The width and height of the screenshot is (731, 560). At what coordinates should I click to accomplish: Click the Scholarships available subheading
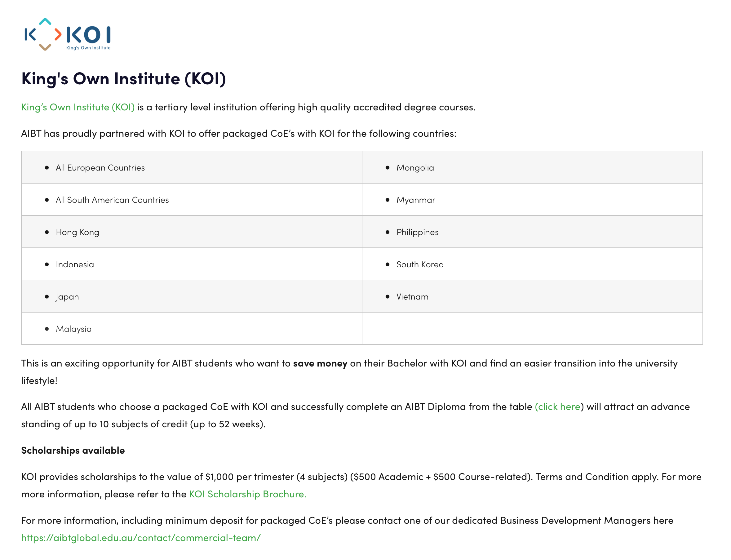[x=73, y=450]
